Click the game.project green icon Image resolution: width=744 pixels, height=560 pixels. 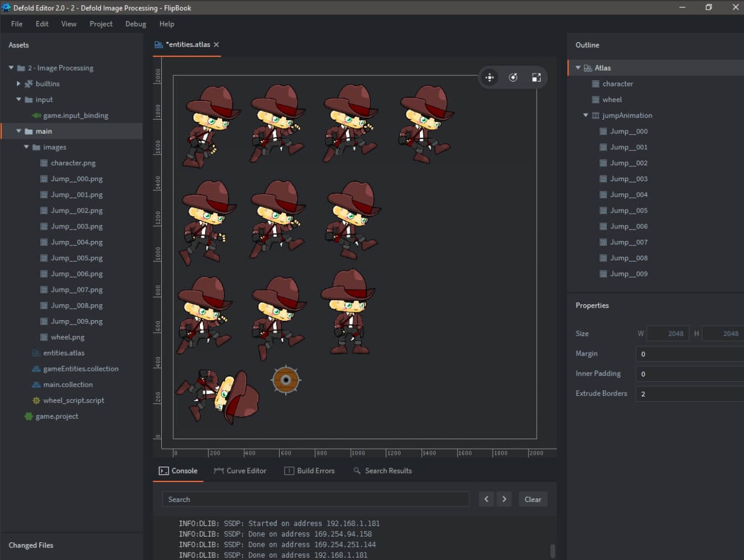[28, 416]
